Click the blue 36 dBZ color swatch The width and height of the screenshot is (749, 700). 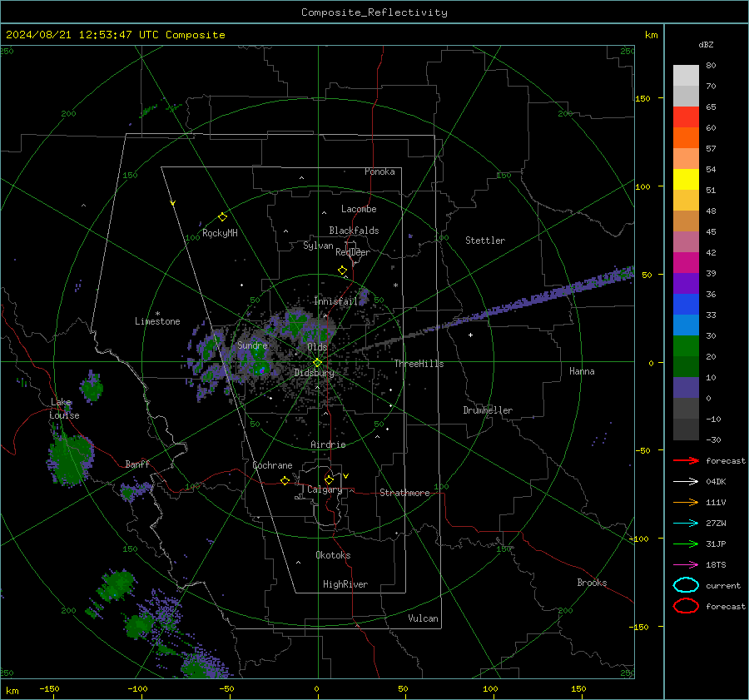(x=686, y=304)
